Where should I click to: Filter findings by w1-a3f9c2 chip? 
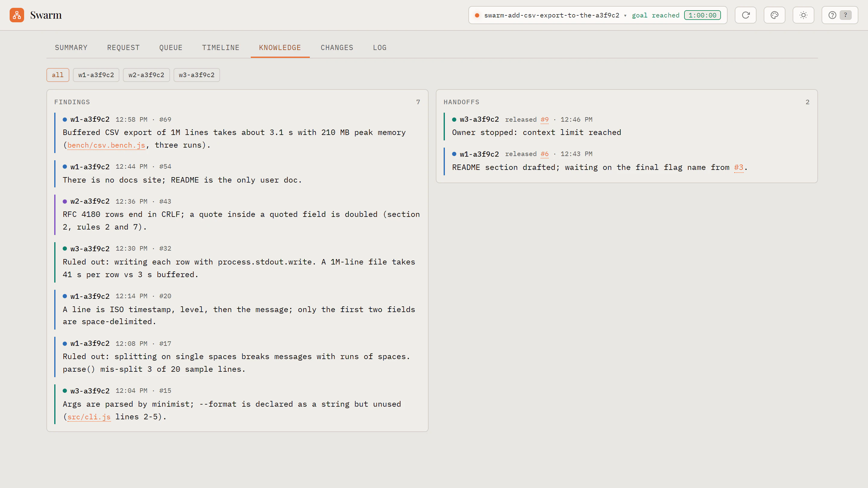(x=96, y=75)
